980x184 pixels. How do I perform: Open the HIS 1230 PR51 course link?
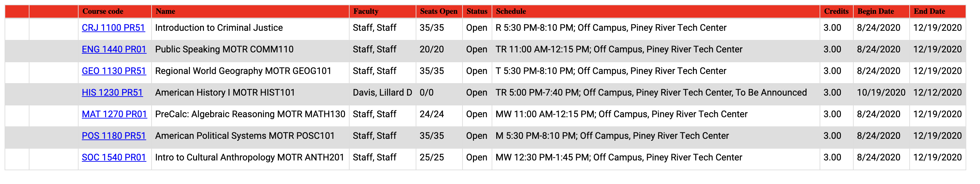(x=112, y=93)
